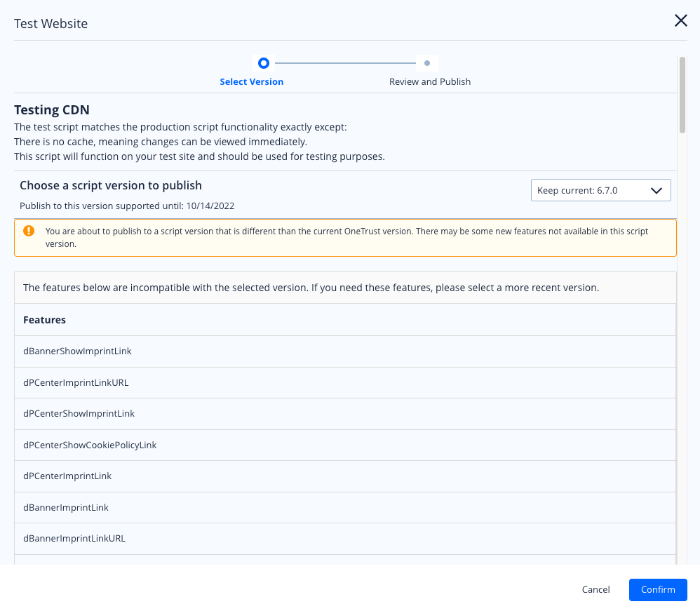The image size is (700, 611).
Task: Click the dialog's vertical scrollbar
Action: click(x=682, y=95)
